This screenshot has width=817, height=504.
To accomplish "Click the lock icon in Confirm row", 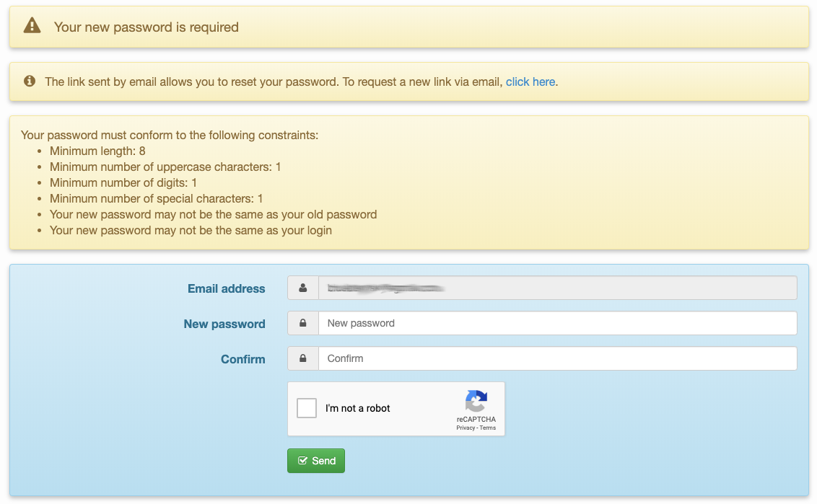I will (303, 358).
